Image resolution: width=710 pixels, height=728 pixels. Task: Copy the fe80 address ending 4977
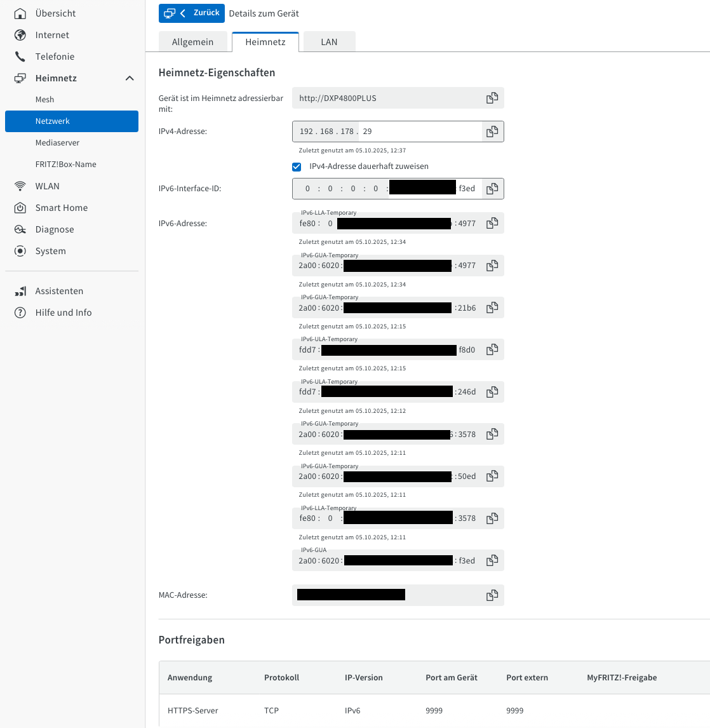point(492,224)
